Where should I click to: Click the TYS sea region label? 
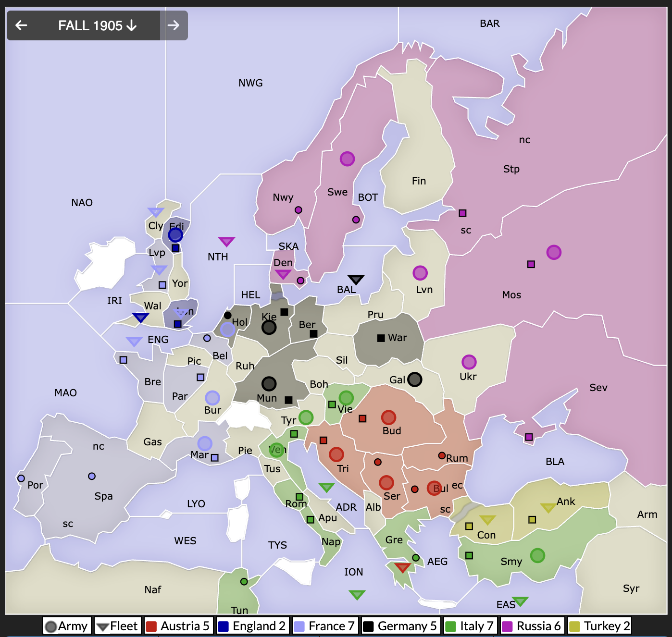277,545
